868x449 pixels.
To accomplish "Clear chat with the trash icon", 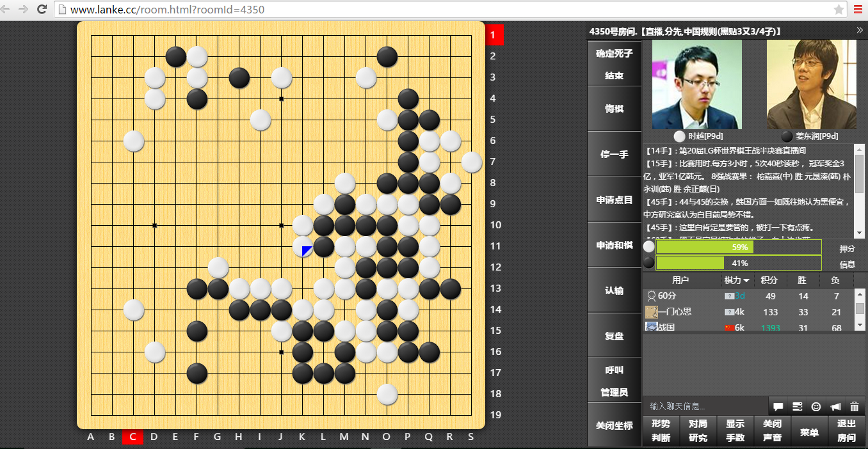I will (x=855, y=407).
